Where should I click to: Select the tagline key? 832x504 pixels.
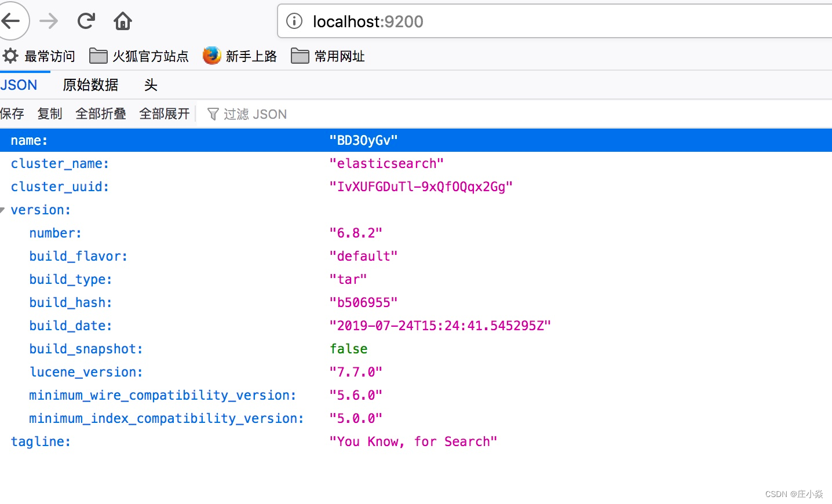[x=41, y=441]
